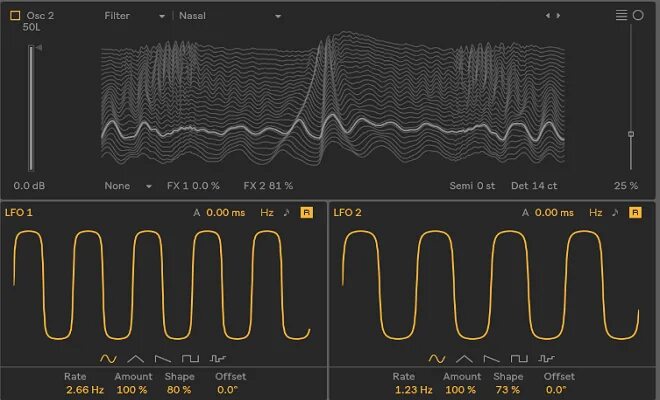Switch to the circular wavetable view

point(638,15)
